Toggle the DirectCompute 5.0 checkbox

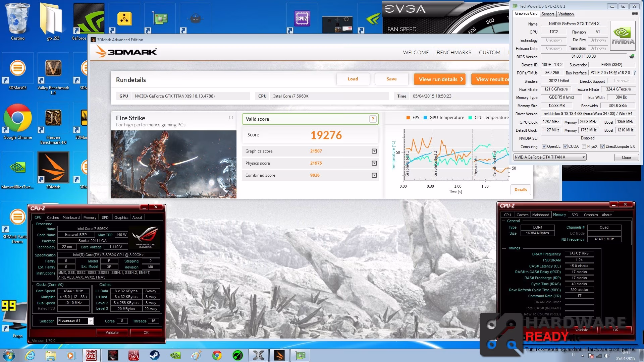tap(602, 146)
